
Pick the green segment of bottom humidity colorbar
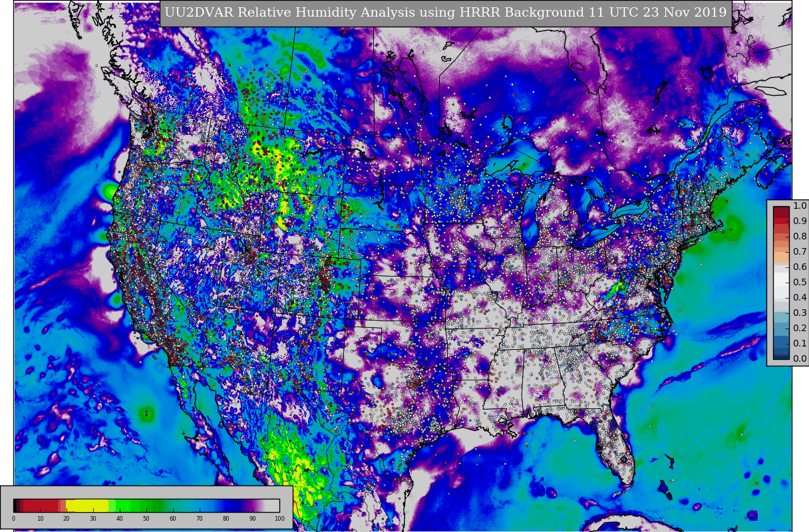click(x=138, y=505)
